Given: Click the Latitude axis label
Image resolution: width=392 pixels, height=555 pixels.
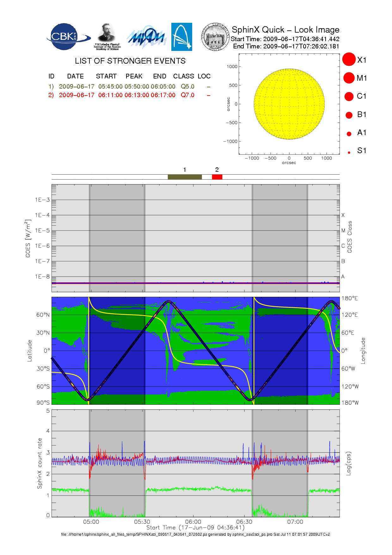Looking at the screenshot, I should pos(30,351).
